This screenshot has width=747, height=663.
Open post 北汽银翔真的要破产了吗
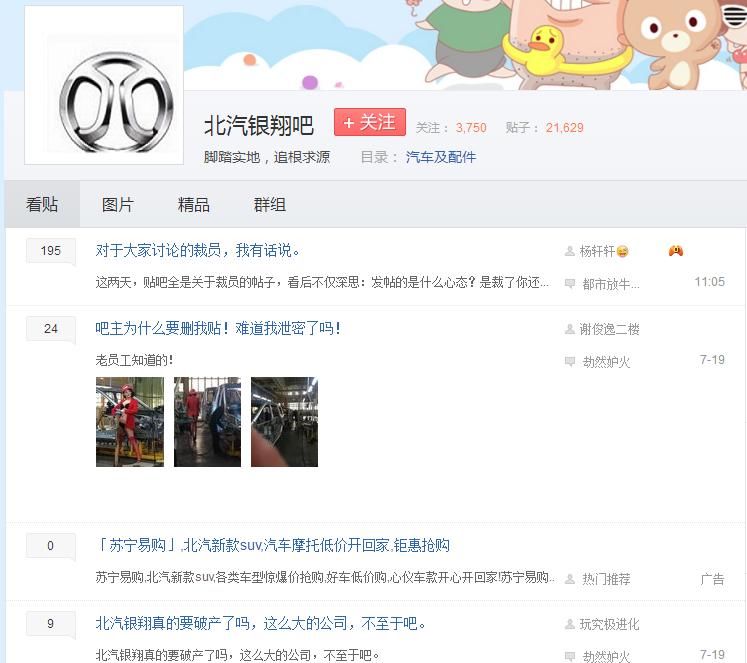coord(261,623)
